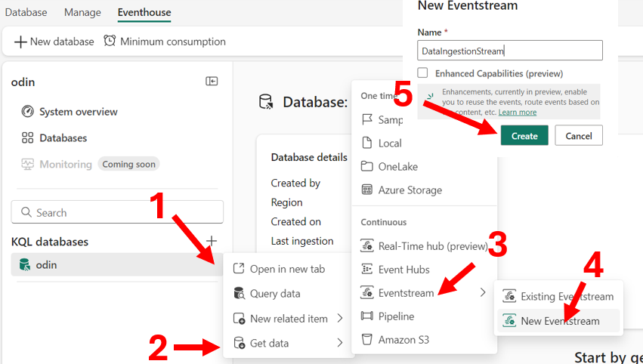The width and height of the screenshot is (643, 364).
Task: Click the Minimum consumption alarm icon
Action: click(x=110, y=42)
